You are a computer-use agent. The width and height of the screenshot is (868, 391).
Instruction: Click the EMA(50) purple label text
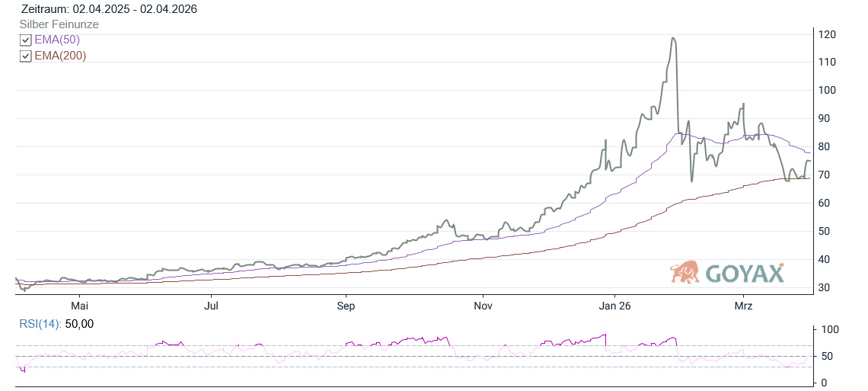click(x=57, y=40)
